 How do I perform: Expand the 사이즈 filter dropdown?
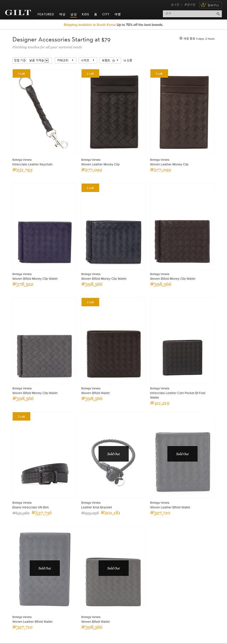tap(88, 60)
